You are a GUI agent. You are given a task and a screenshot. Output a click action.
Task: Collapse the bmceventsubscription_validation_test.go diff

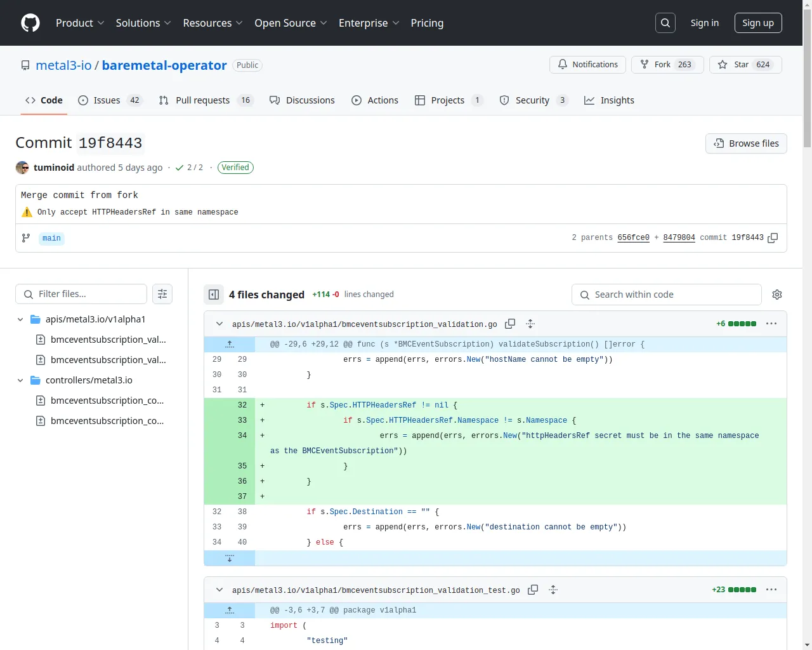coord(219,590)
